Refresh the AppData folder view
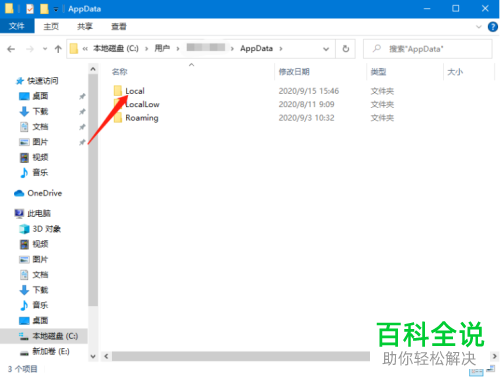This screenshot has width=500, height=379. 346,49
